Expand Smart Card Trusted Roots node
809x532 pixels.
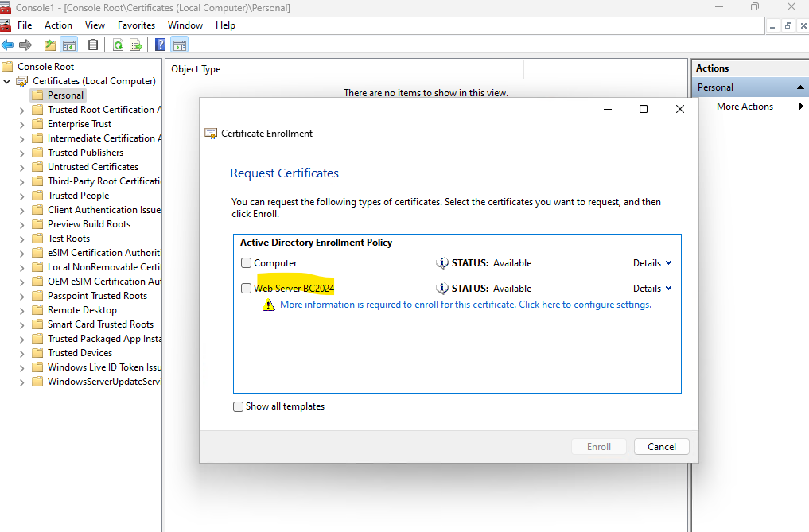coord(21,325)
